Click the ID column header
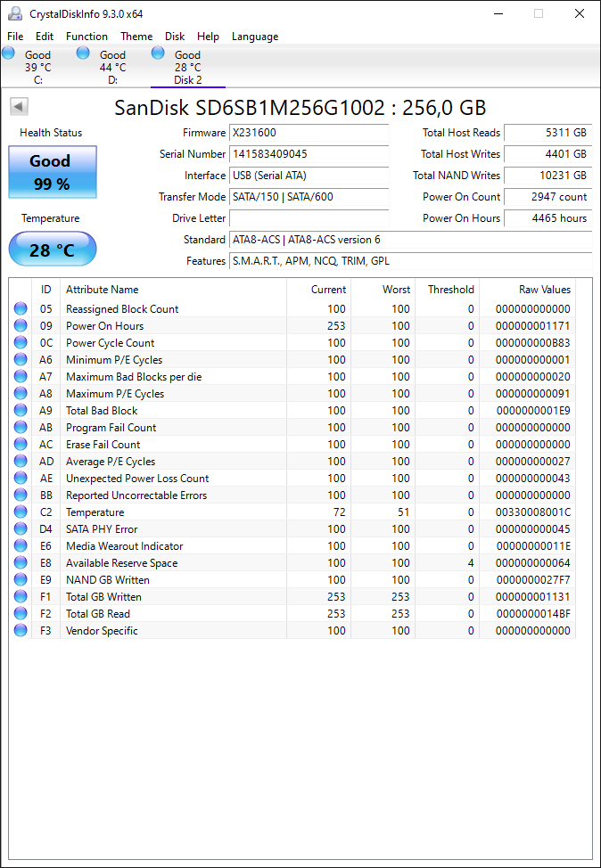The height and width of the screenshot is (868, 601). click(46, 290)
